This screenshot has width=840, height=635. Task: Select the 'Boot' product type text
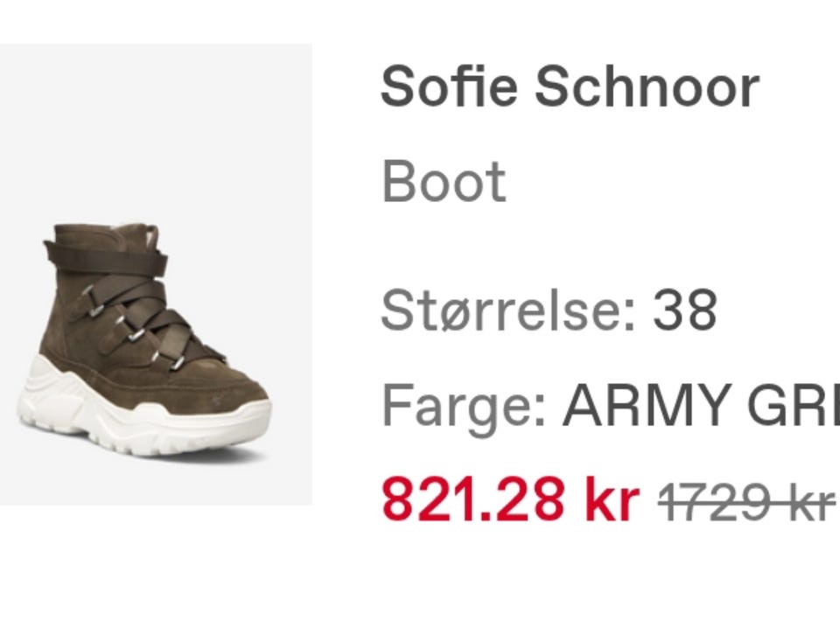click(x=444, y=182)
